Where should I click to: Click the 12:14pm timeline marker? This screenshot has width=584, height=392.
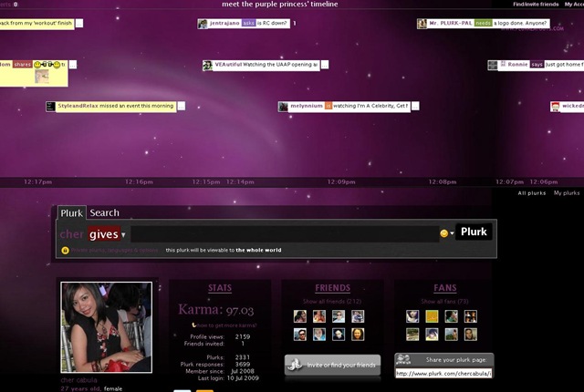(x=240, y=182)
